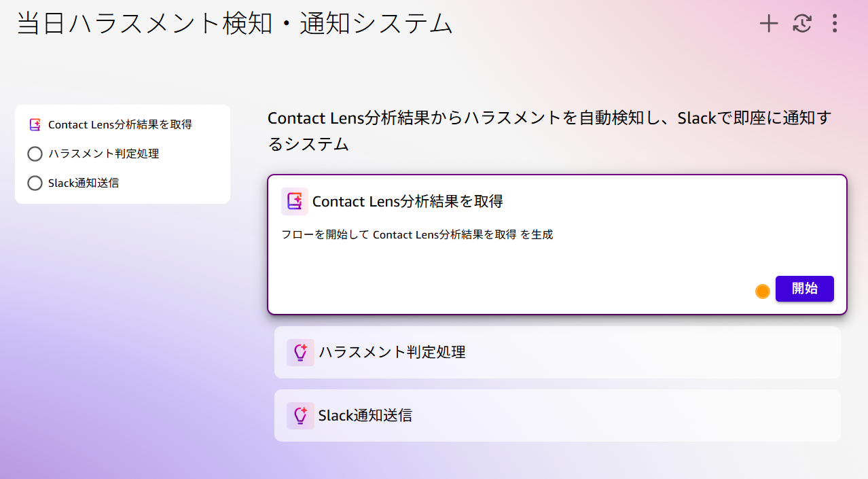Open the three-dot overflow menu
The height and width of the screenshot is (479, 868).
click(x=834, y=23)
